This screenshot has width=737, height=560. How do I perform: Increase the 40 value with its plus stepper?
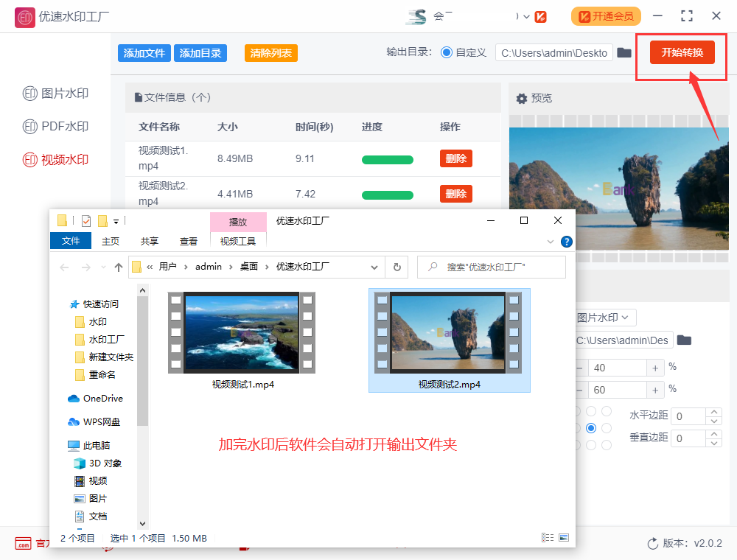pos(654,367)
